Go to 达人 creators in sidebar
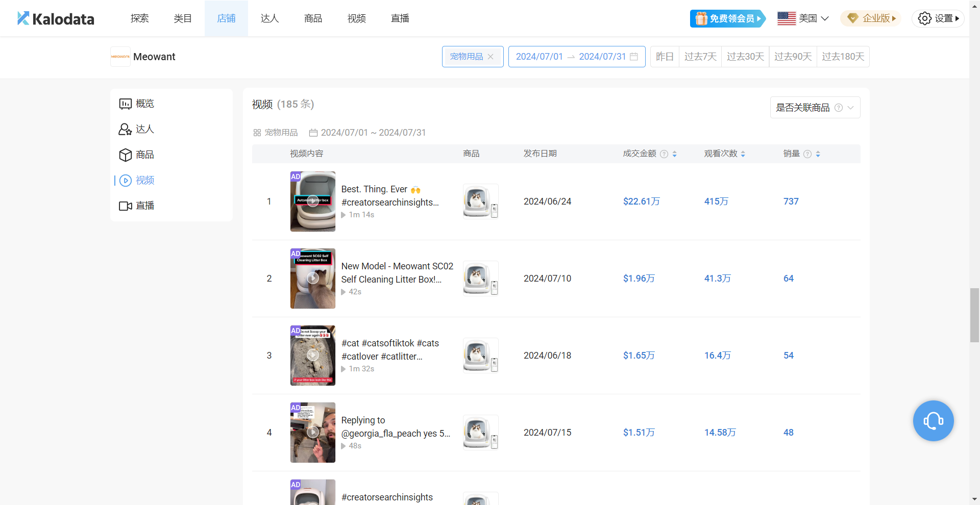This screenshot has height=505, width=980. (137, 129)
